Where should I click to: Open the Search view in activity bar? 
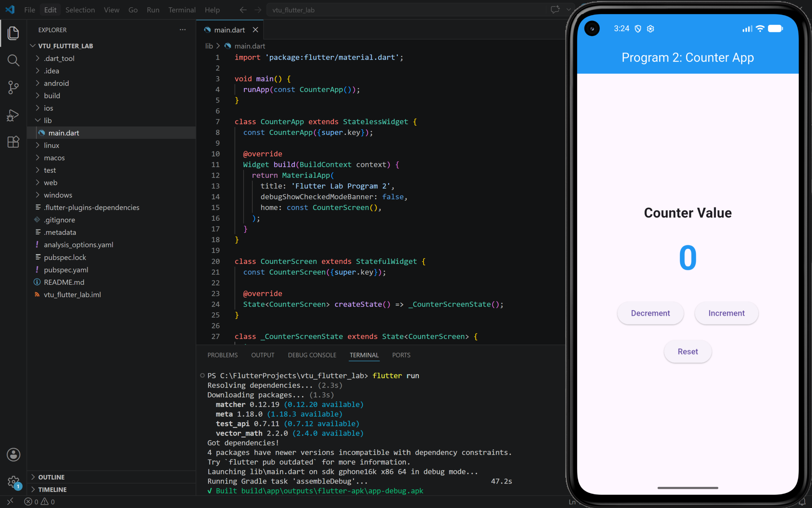click(x=13, y=60)
